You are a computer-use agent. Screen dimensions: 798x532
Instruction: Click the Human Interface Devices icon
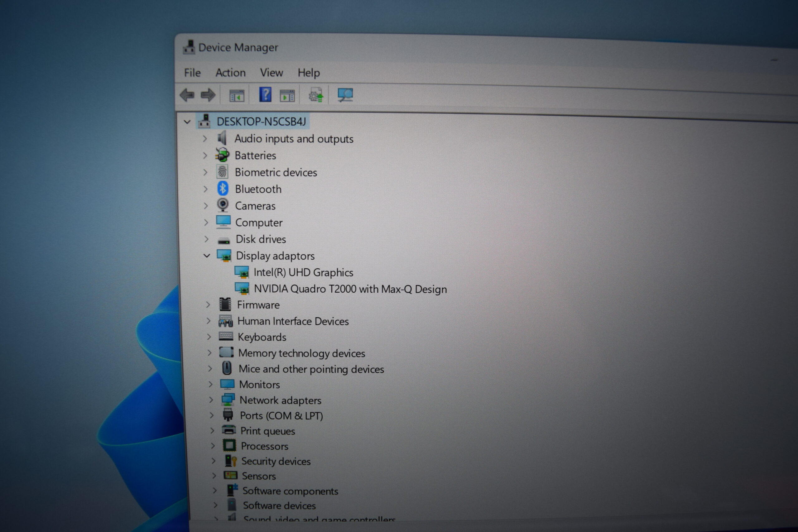(x=226, y=321)
